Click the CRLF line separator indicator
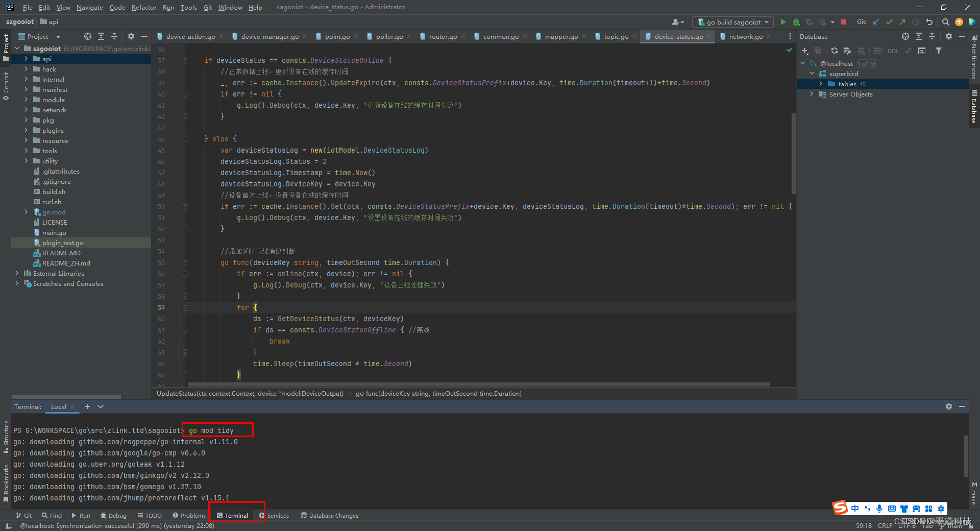Viewport: 980px width, 531px height. (885, 525)
